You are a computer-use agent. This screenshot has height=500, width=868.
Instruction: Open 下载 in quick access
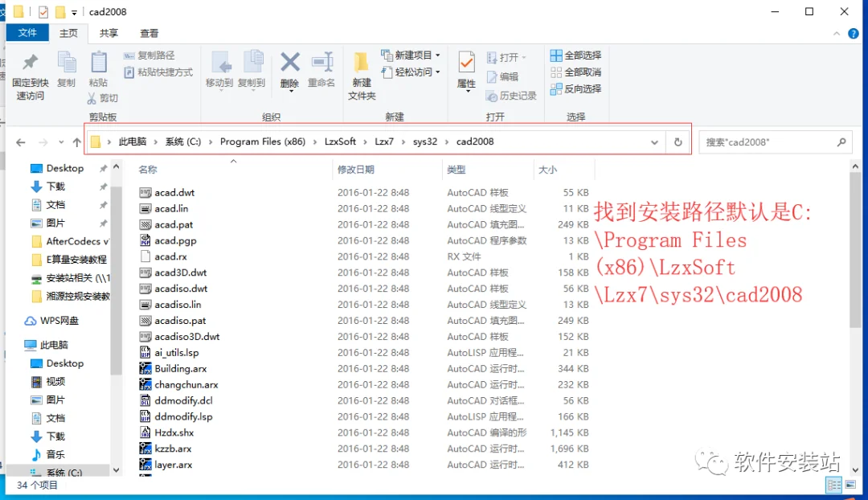tap(55, 186)
